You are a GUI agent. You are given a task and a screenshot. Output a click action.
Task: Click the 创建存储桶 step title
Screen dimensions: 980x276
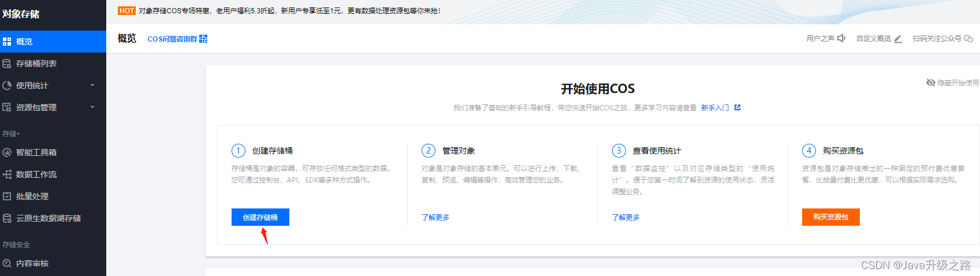273,151
